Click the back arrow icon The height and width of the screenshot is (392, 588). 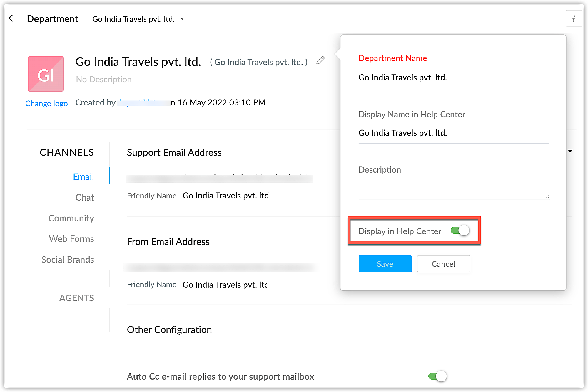(x=11, y=18)
